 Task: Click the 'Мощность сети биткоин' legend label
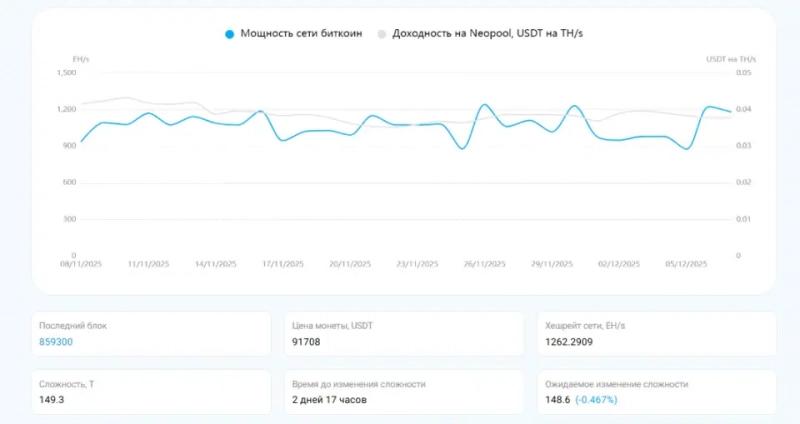301,34
